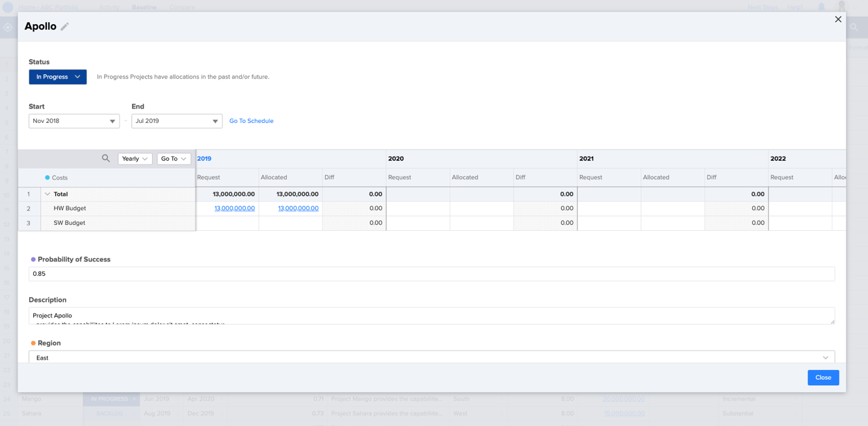Open HW Budget 2019 Allocated amount link
This screenshot has height=426, width=868.
coord(298,208)
